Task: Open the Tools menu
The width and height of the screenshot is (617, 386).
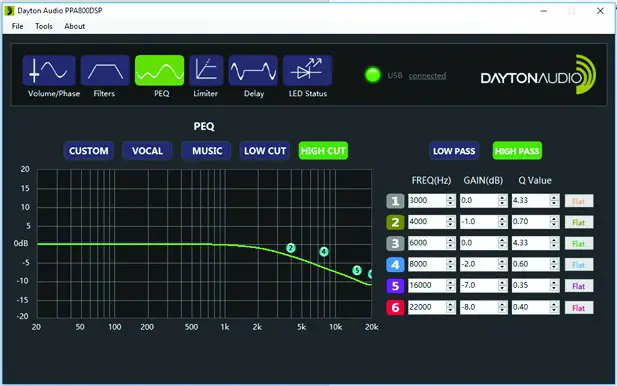Action: pos(44,26)
